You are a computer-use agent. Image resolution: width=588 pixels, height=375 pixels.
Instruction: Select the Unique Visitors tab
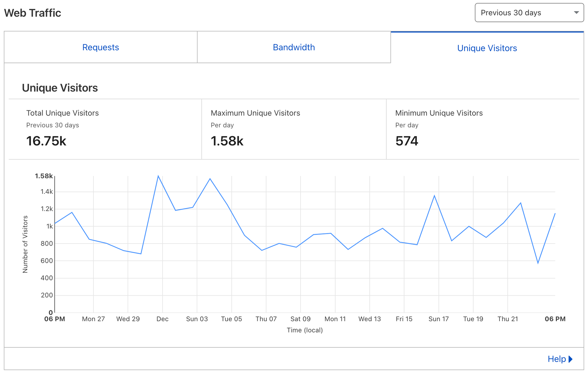pos(487,48)
